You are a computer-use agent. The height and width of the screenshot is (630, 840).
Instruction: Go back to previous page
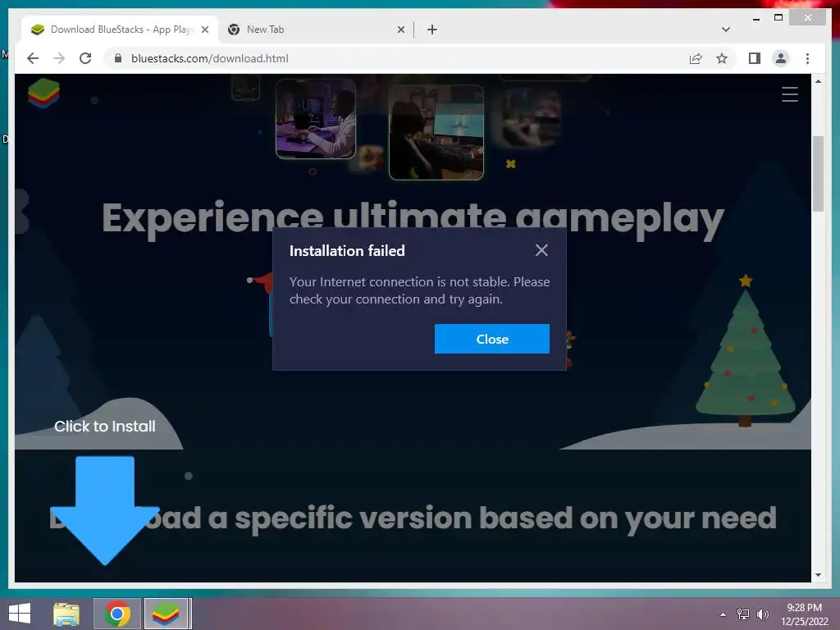pos(33,58)
